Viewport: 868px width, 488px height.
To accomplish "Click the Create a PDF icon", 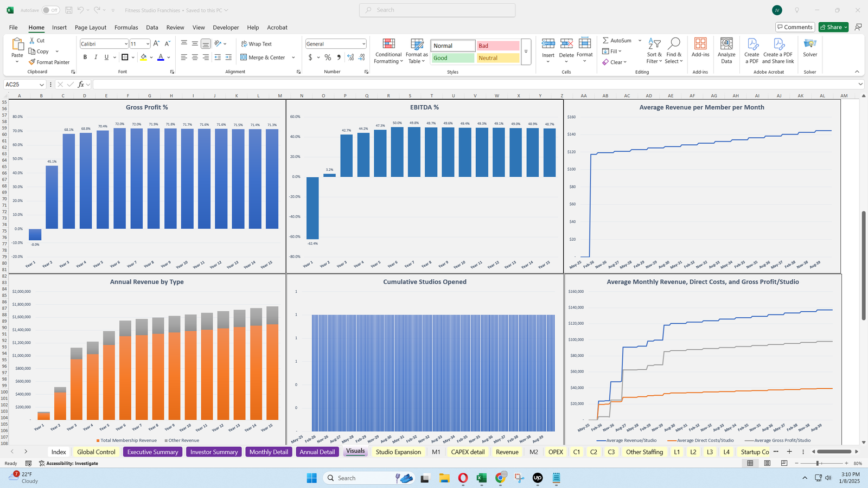I will click(752, 44).
